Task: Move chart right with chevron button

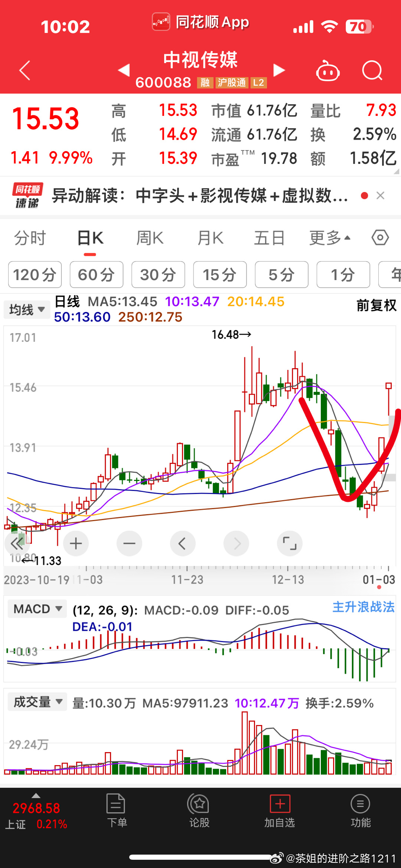Action: pos(236,543)
